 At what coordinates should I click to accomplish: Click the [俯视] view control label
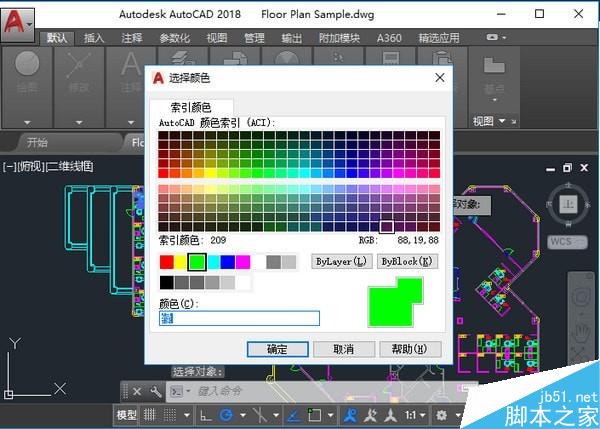(x=31, y=166)
